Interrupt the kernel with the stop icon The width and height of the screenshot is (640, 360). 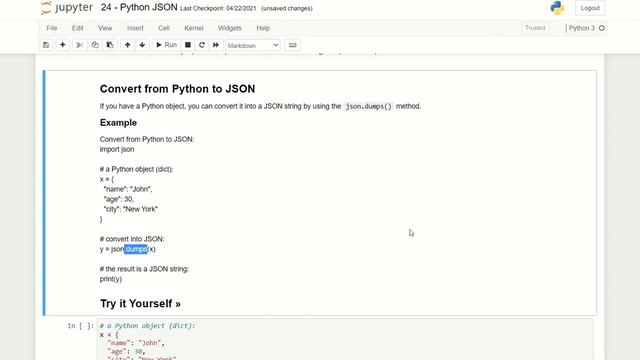(188, 45)
